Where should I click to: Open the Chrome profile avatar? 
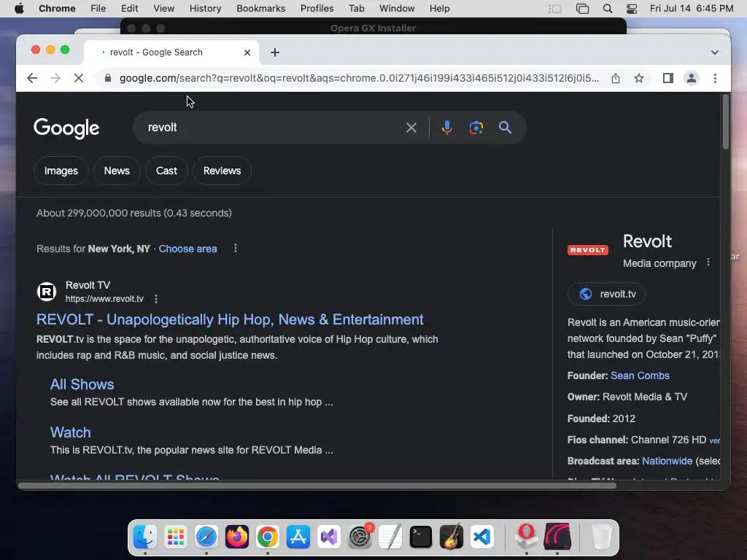point(692,78)
